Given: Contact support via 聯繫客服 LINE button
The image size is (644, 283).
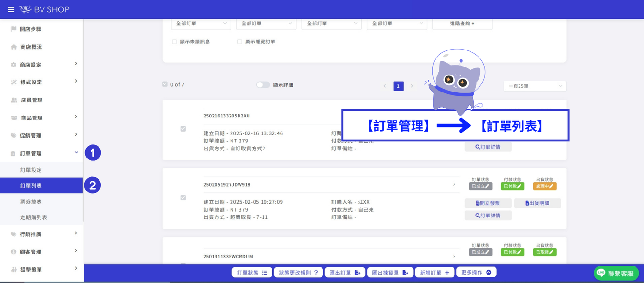Looking at the screenshot, I should click(x=617, y=273).
